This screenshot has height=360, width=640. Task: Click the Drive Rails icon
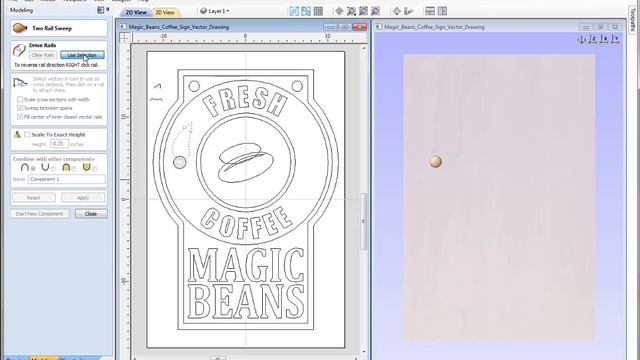[x=19, y=51]
